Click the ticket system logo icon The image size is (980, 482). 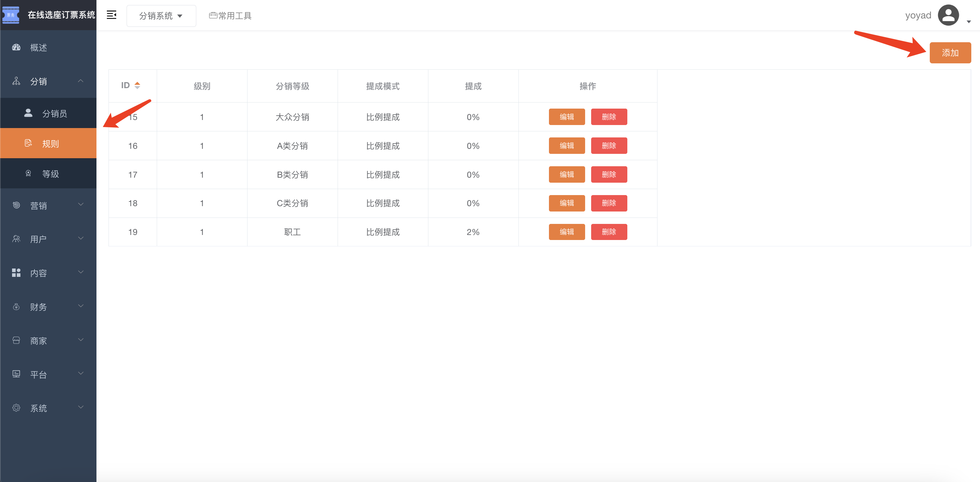pos(11,15)
